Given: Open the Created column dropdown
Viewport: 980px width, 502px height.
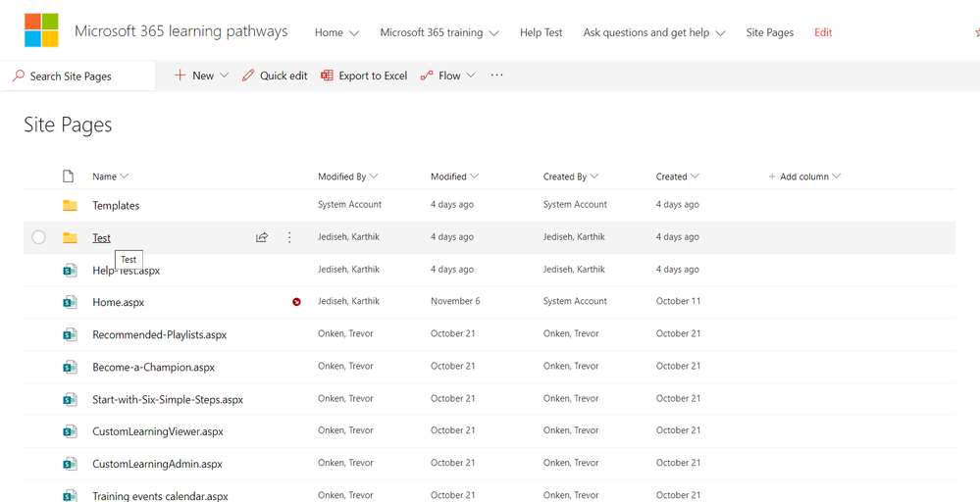Looking at the screenshot, I should click(x=695, y=176).
